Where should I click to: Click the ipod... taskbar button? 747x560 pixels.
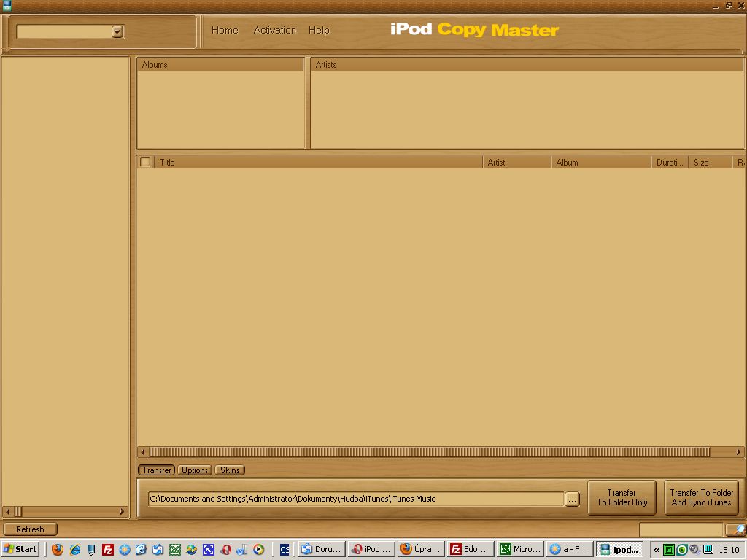point(619,549)
